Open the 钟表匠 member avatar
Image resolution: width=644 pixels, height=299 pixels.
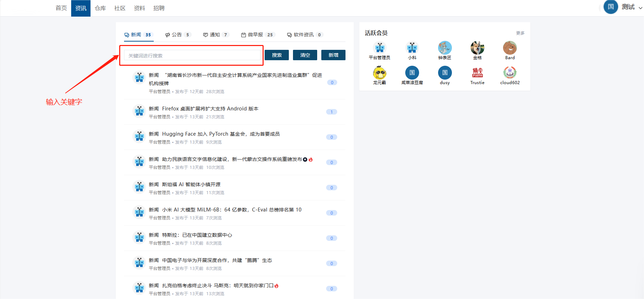pyautogui.click(x=445, y=48)
